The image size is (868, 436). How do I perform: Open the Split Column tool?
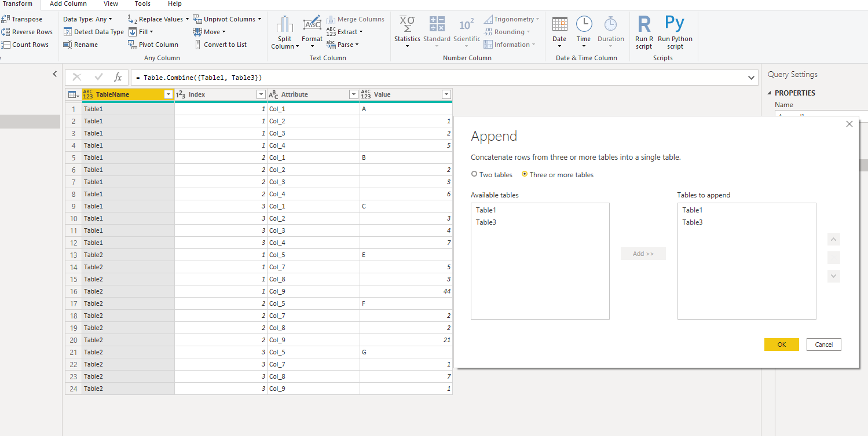pos(285,32)
